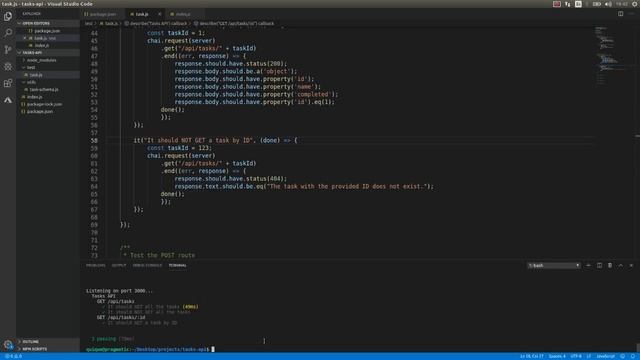Add a new terminal with plus icon
Image resolution: width=640 pixels, height=360 pixels.
pyautogui.click(x=588, y=265)
